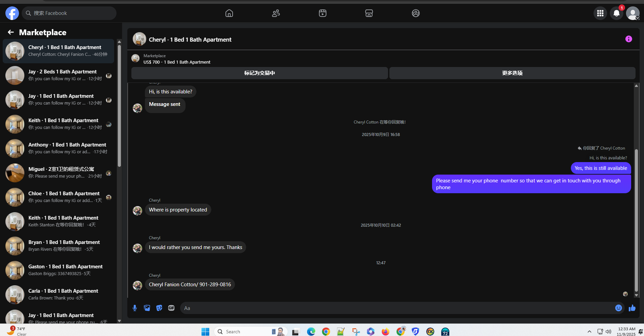Open Gaston 1 Bed 1 Bath conversation
644x336 pixels.
coord(58,270)
